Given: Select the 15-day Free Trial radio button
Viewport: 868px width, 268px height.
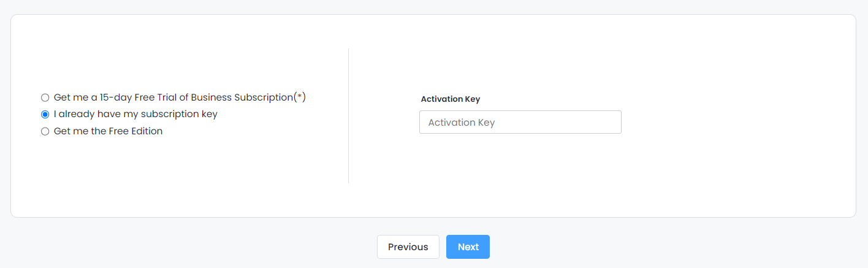Looking at the screenshot, I should point(45,98).
